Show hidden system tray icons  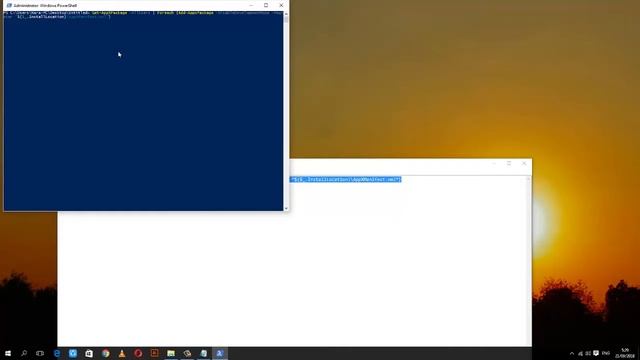pos(572,353)
